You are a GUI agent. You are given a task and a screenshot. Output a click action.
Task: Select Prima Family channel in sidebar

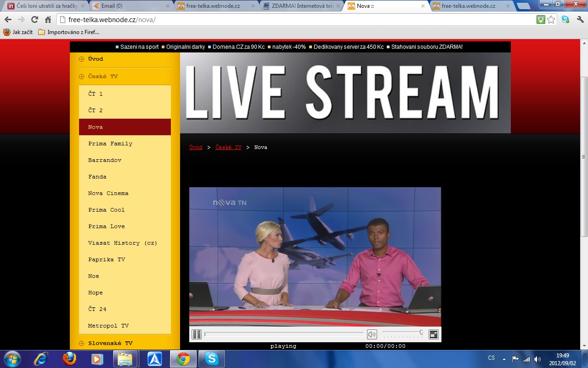click(110, 144)
